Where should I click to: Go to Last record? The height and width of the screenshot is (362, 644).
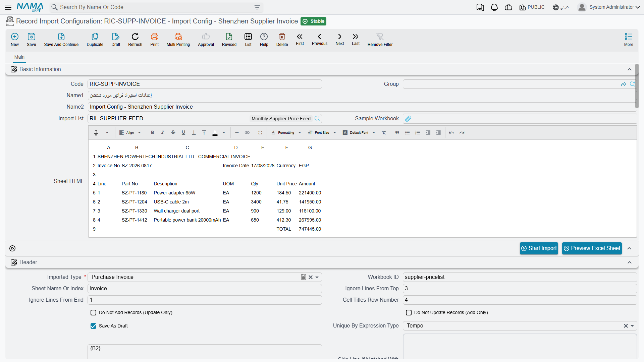[x=356, y=39]
